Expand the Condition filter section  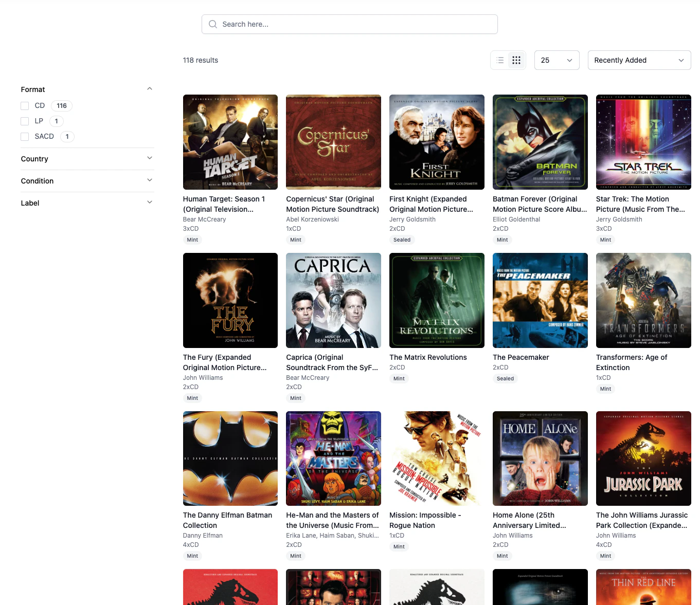point(150,180)
